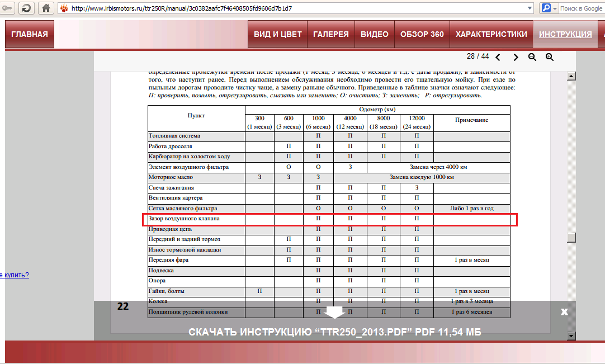This screenshot has width=605, height=364.
Task: Click 'Износ тормозной накладки' row label
Action: coord(185,250)
